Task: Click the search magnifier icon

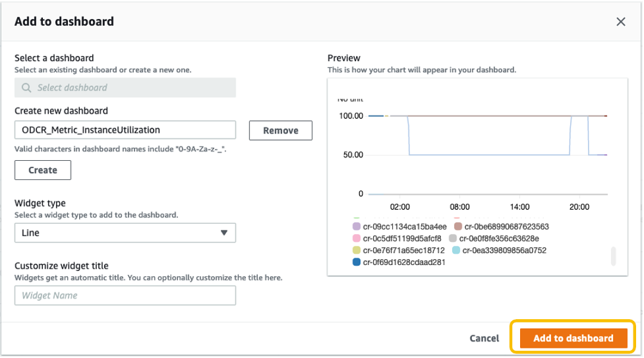Action: point(26,88)
